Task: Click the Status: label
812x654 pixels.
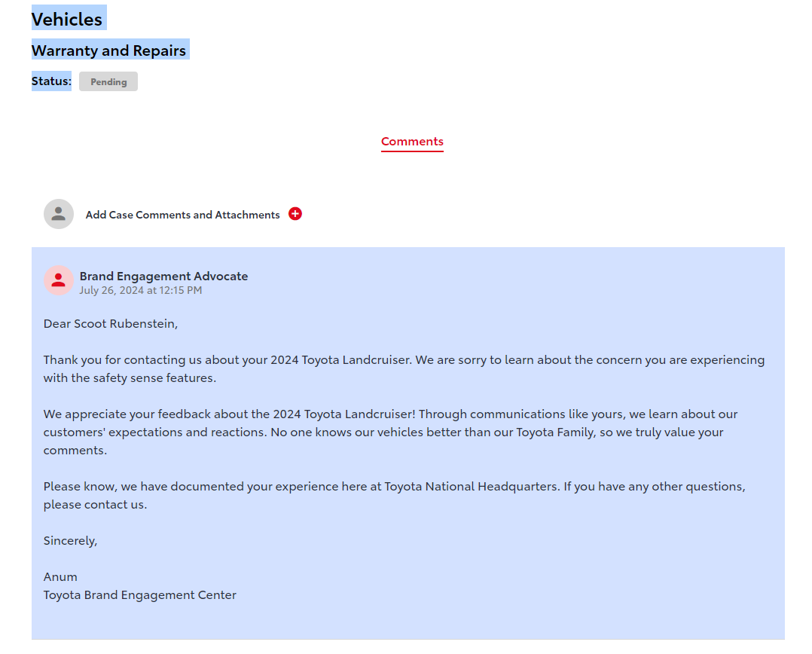Action: point(51,81)
